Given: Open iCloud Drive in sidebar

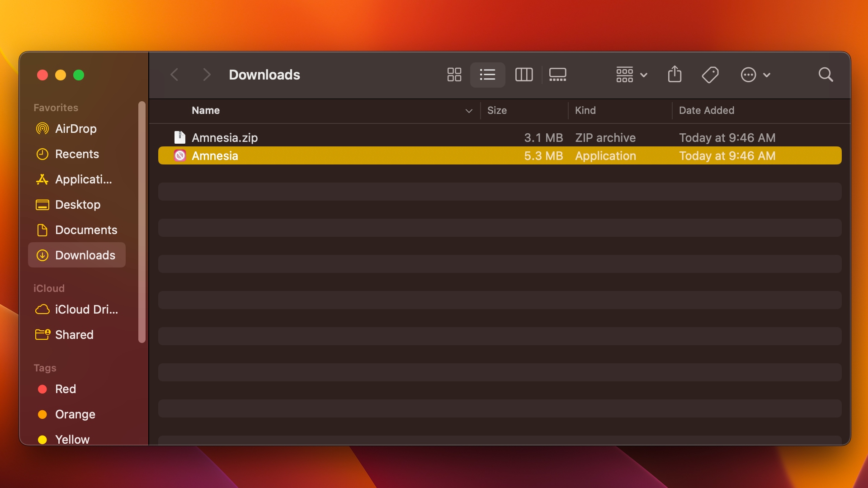Looking at the screenshot, I should pyautogui.click(x=77, y=310).
